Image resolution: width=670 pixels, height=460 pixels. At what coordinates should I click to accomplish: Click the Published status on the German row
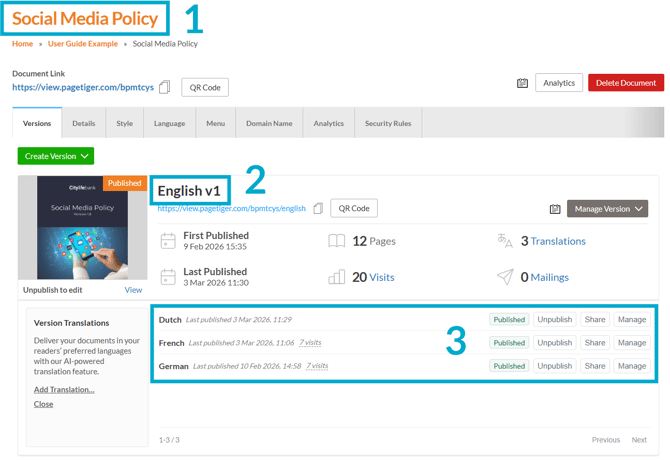509,366
